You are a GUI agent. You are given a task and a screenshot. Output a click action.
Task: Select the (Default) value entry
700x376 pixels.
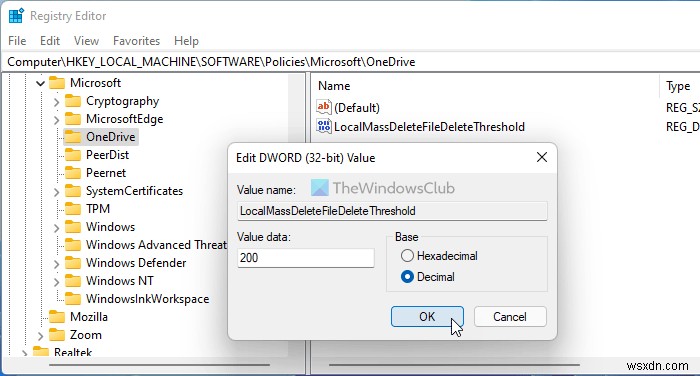[x=357, y=108]
